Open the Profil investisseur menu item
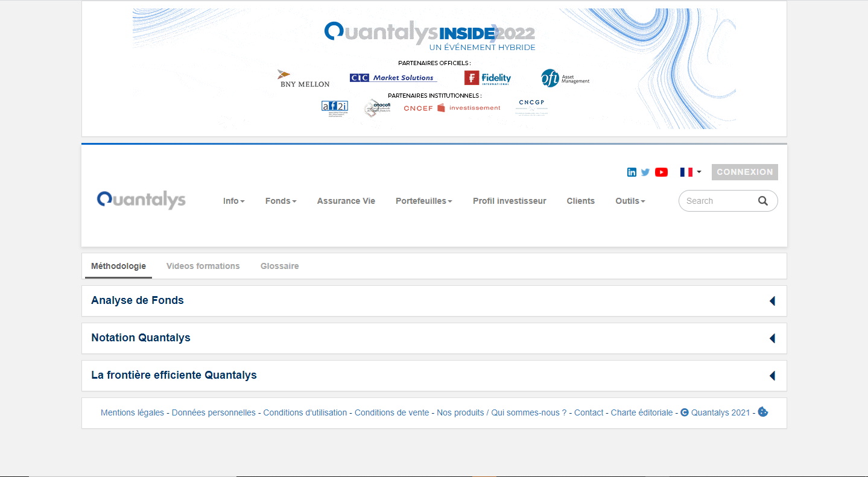Screen dimensions: 868x477 [x=510, y=201]
